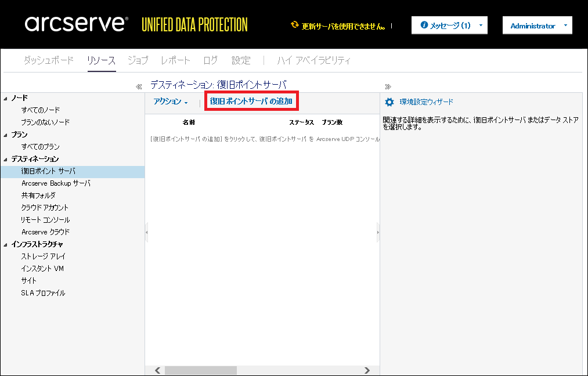The height and width of the screenshot is (376, 588).
Task: Click the info icon in メッセージ button
Action: tap(424, 25)
